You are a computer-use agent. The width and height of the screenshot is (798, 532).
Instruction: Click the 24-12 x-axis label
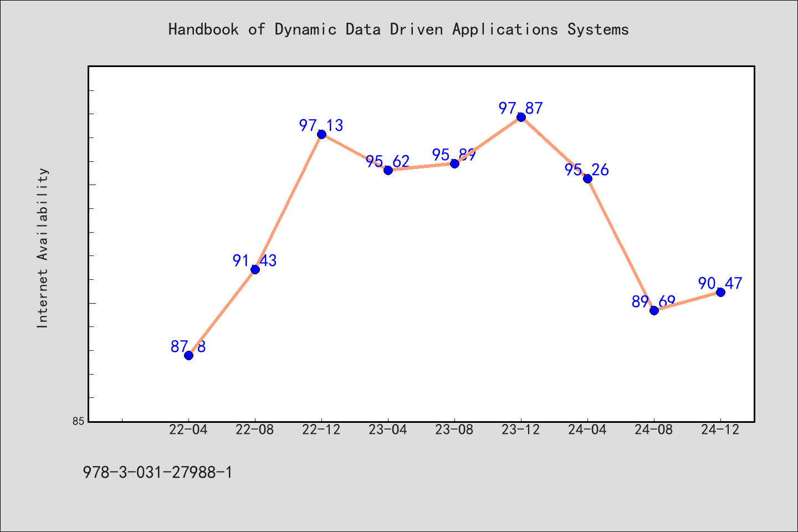(x=720, y=430)
